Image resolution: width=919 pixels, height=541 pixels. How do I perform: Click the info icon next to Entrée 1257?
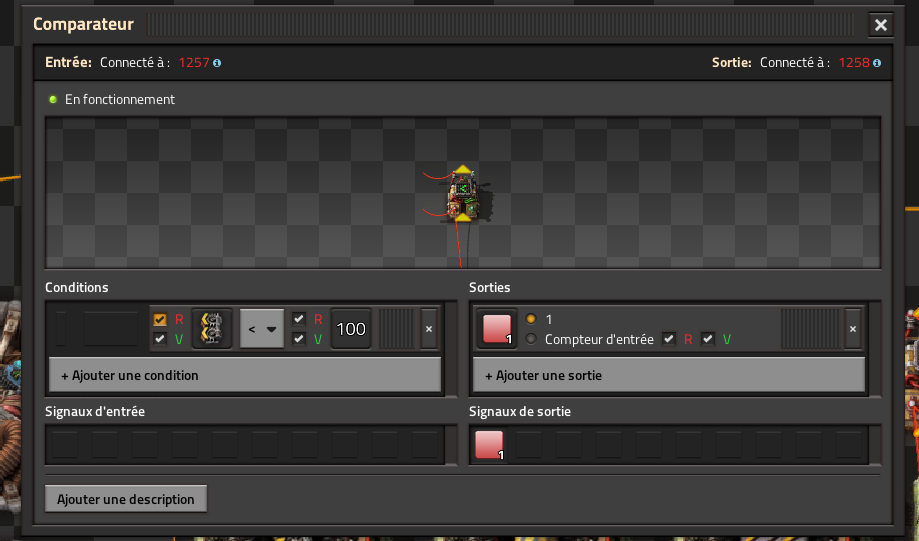click(217, 63)
